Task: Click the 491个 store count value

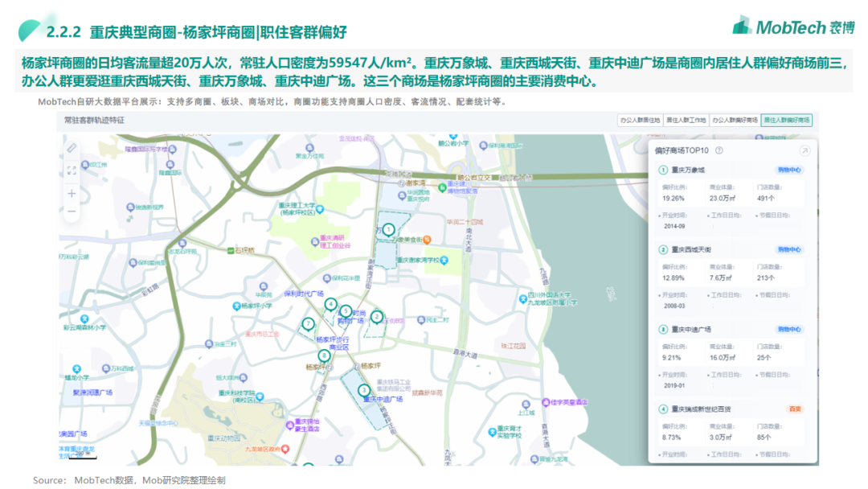Action: coord(766,199)
